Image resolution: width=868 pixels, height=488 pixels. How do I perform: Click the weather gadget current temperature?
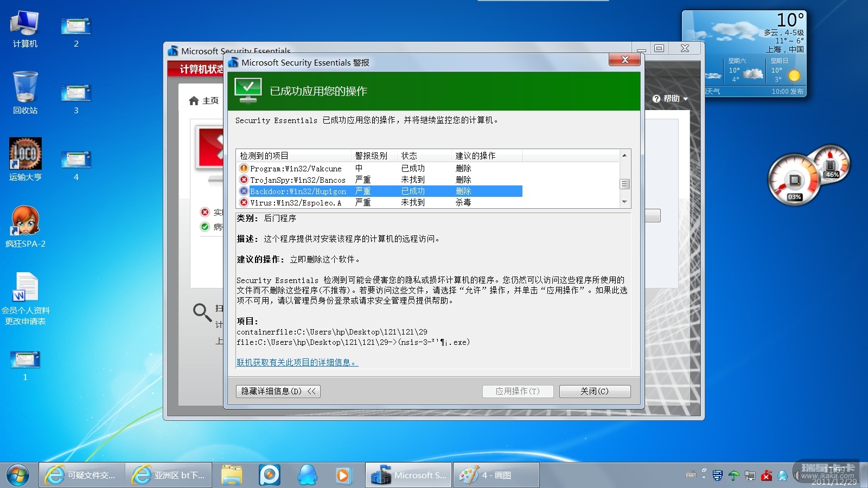790,20
